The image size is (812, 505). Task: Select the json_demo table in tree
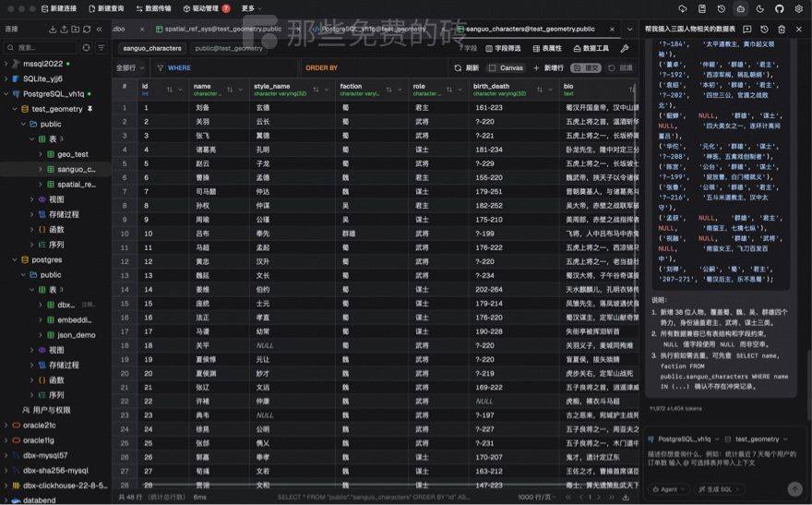[x=76, y=335]
